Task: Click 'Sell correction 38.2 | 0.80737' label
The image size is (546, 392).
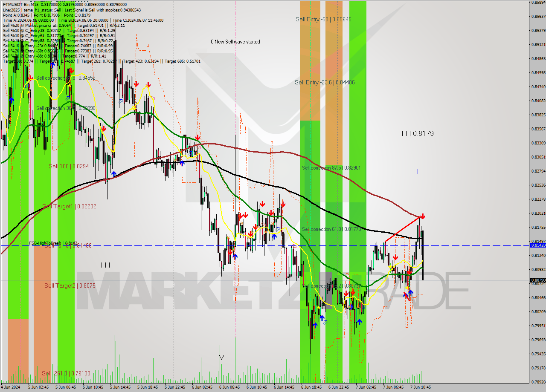Action: pos(331,286)
